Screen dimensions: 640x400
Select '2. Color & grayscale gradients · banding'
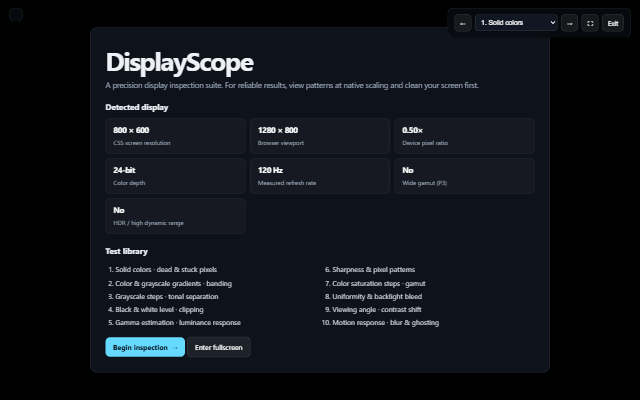(x=170, y=284)
